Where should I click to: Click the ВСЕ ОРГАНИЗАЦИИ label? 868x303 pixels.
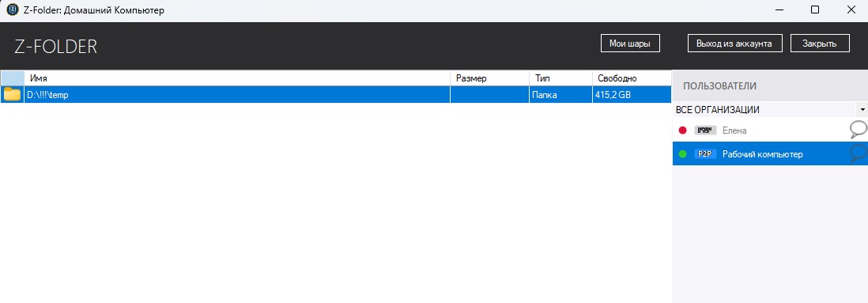coord(718,110)
